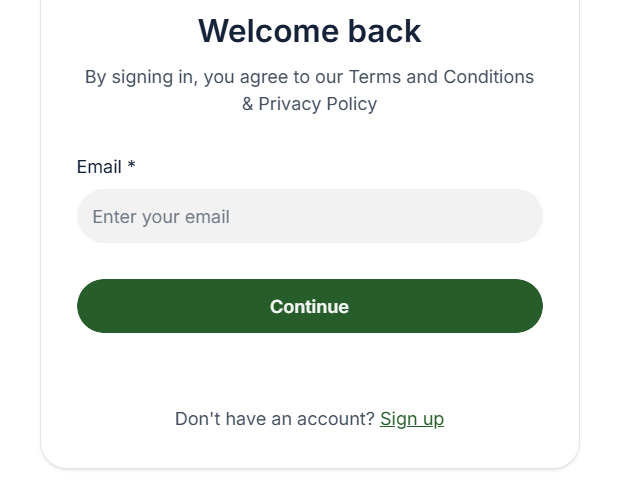644x496 pixels.
Task: Click the Continue button
Action: pos(310,306)
